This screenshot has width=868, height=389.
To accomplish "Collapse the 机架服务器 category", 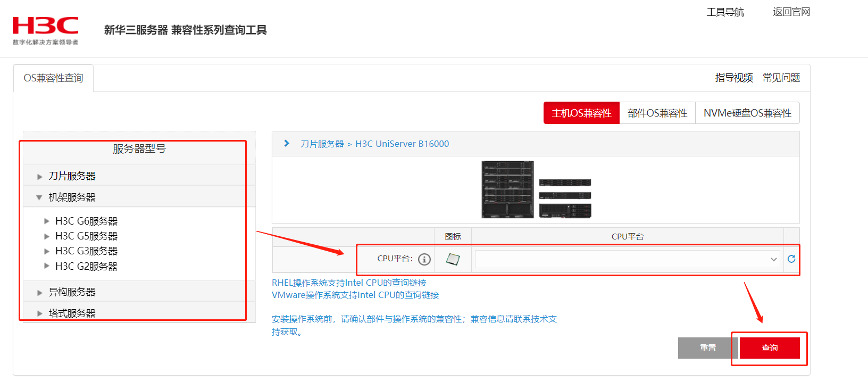I will (x=39, y=197).
